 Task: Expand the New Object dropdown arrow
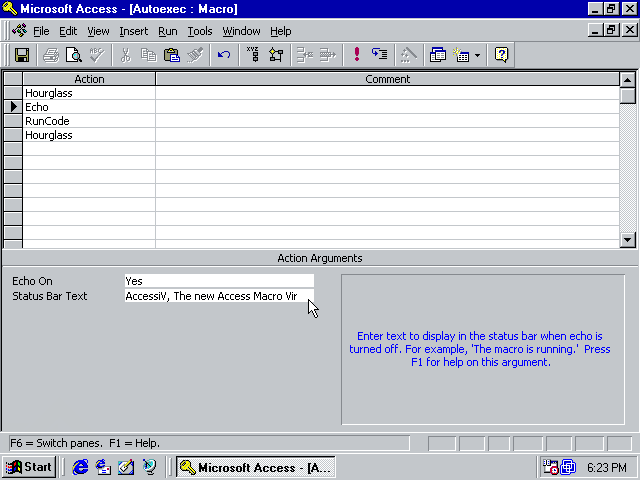477,55
